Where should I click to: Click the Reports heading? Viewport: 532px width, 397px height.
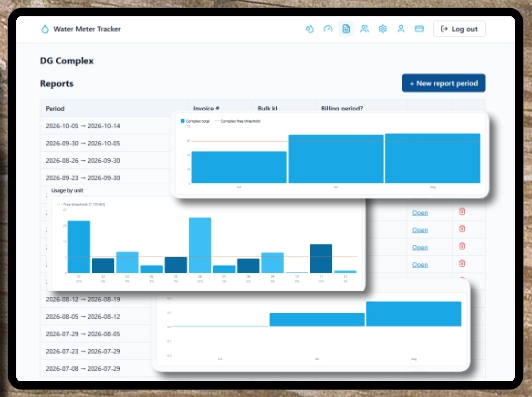coord(57,83)
